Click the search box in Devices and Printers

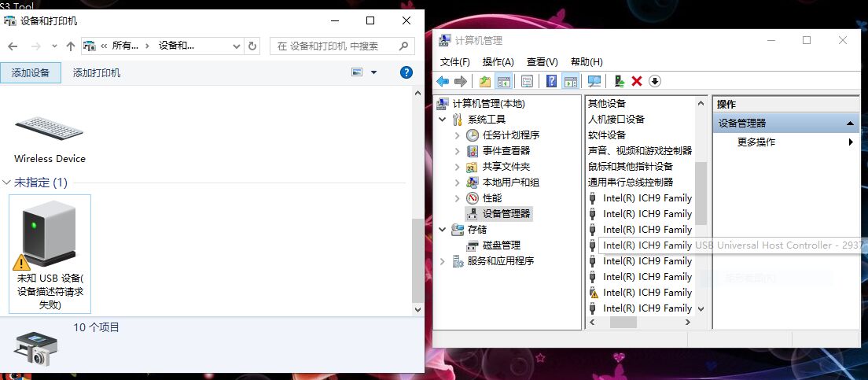coord(342,46)
